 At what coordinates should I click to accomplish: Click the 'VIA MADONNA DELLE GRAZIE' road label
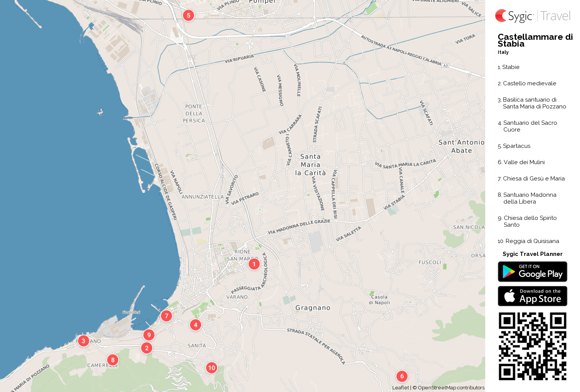click(x=299, y=227)
